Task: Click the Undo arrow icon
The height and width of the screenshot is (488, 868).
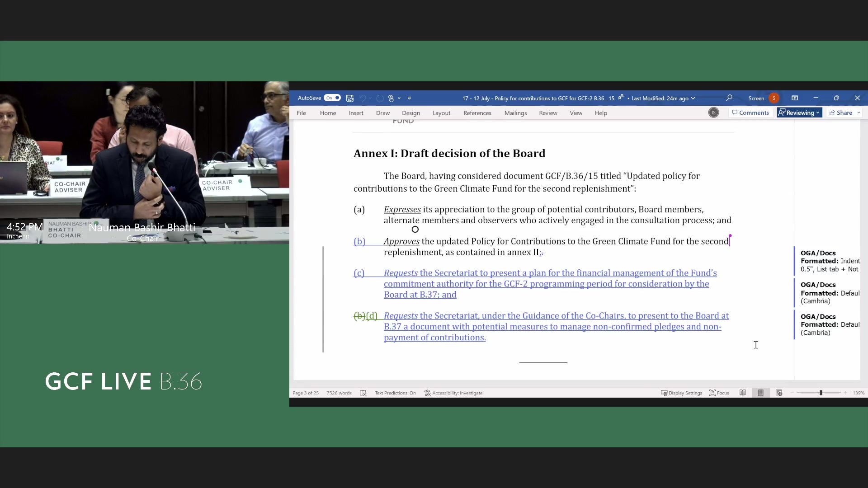Action: click(363, 98)
